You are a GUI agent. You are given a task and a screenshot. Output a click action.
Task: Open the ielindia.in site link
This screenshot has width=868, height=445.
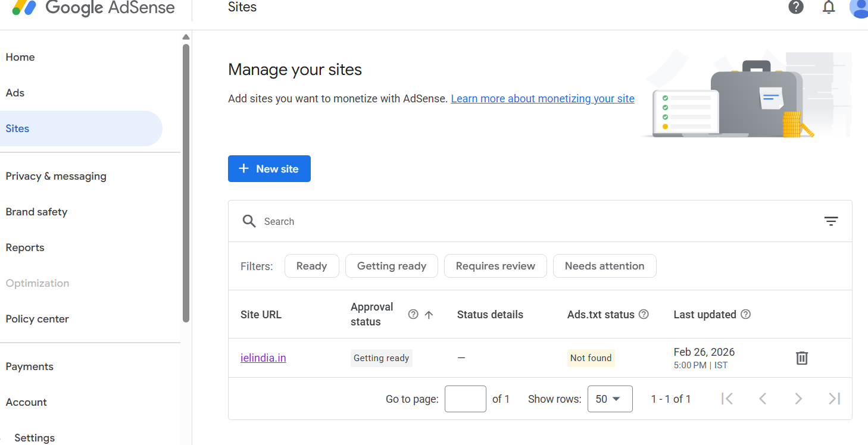pos(263,358)
